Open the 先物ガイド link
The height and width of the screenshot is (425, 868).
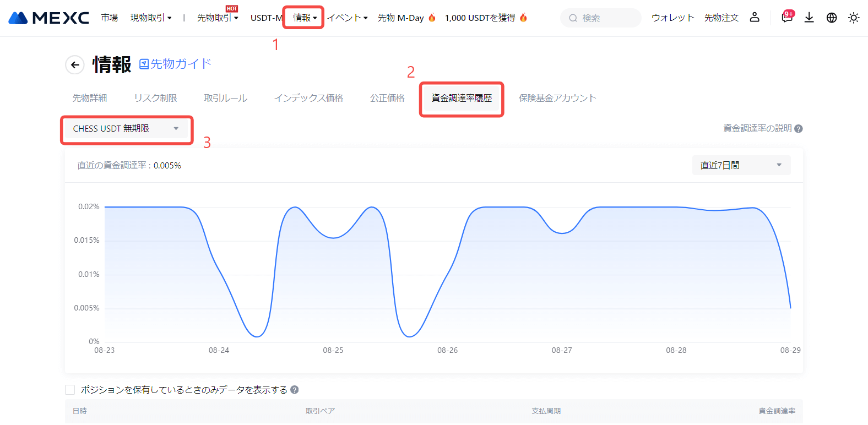coord(176,64)
